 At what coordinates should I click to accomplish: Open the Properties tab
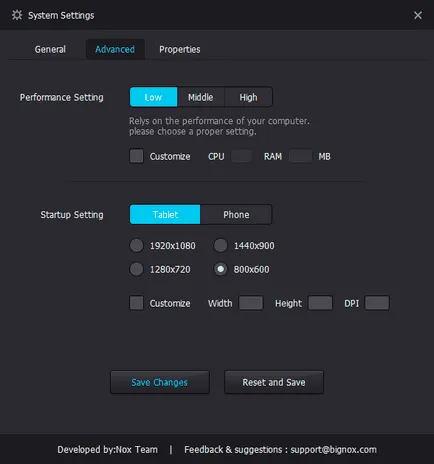(180, 49)
